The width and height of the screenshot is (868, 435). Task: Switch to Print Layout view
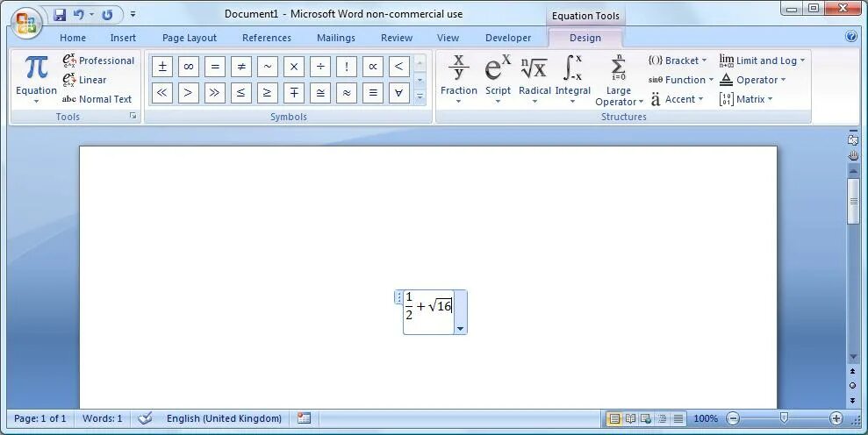coord(613,418)
